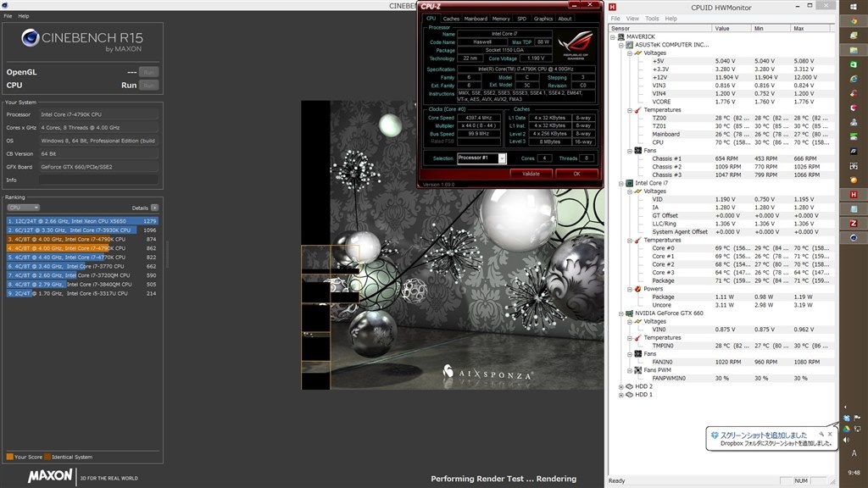Click the Fans icon under ASUSTeK
This screenshot has width=868, height=488.
coord(637,151)
